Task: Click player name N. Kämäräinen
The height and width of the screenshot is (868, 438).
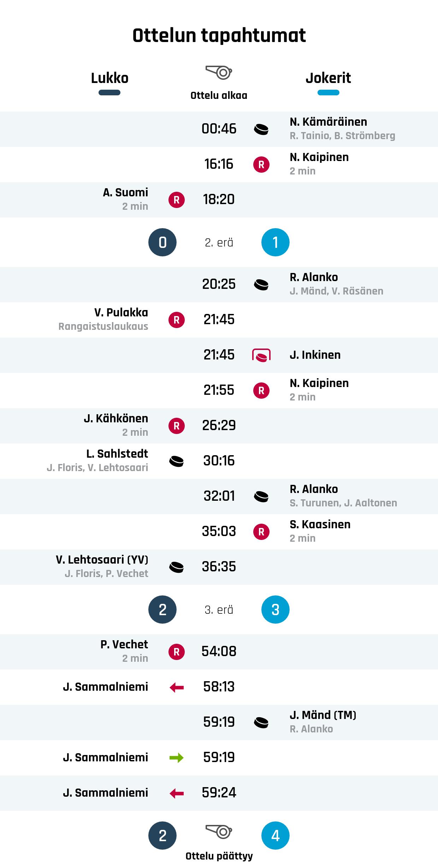Action: tap(328, 122)
